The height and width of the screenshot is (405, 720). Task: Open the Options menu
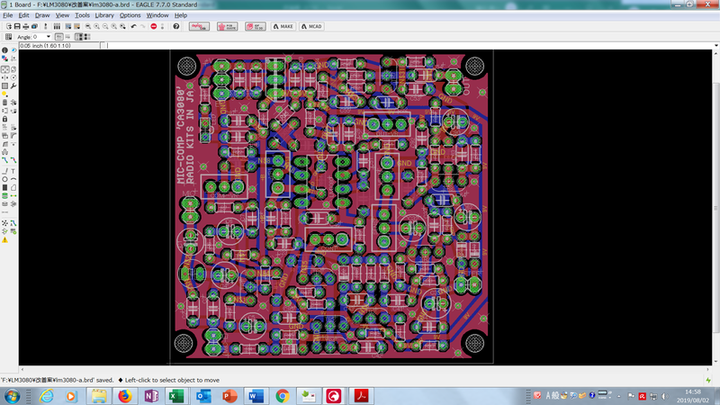(130, 15)
